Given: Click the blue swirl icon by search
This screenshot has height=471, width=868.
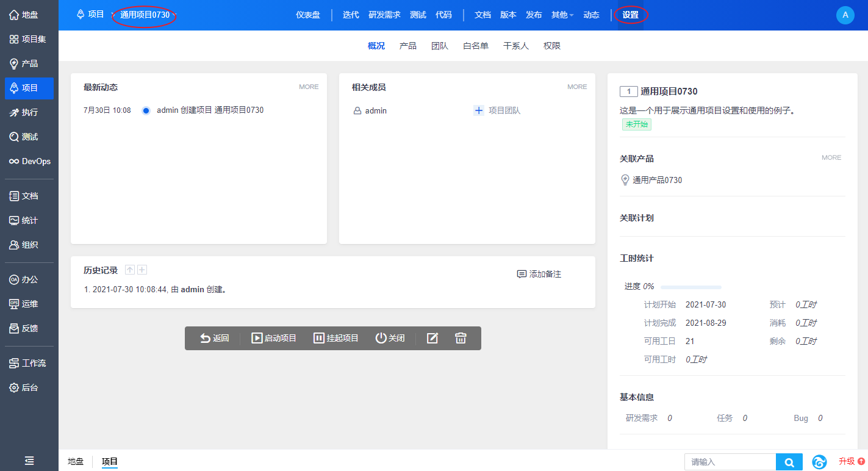Looking at the screenshot, I should [819, 462].
